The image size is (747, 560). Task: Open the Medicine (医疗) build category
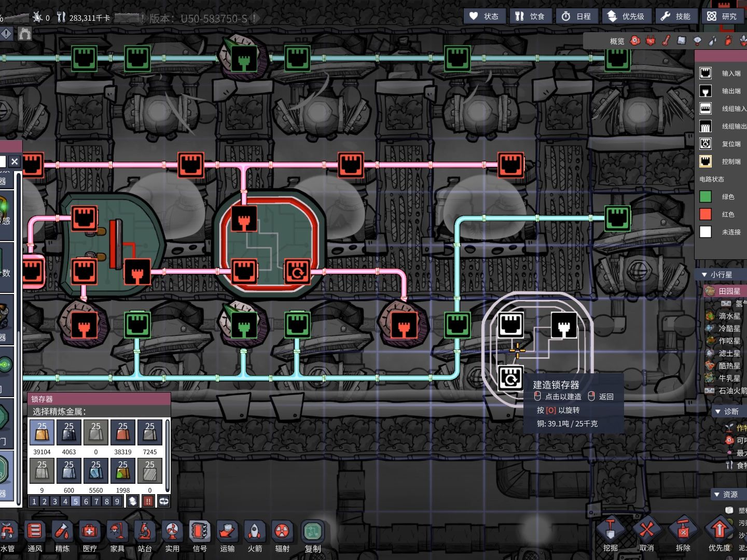90,536
